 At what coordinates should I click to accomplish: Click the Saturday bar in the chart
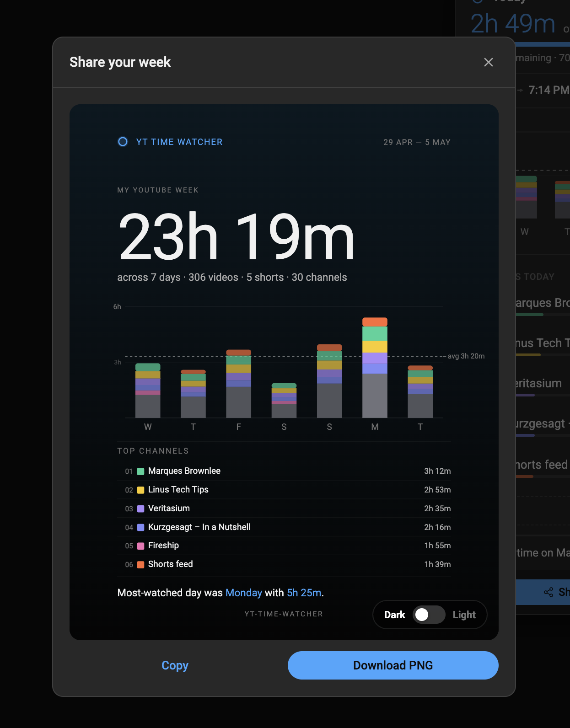(x=284, y=401)
